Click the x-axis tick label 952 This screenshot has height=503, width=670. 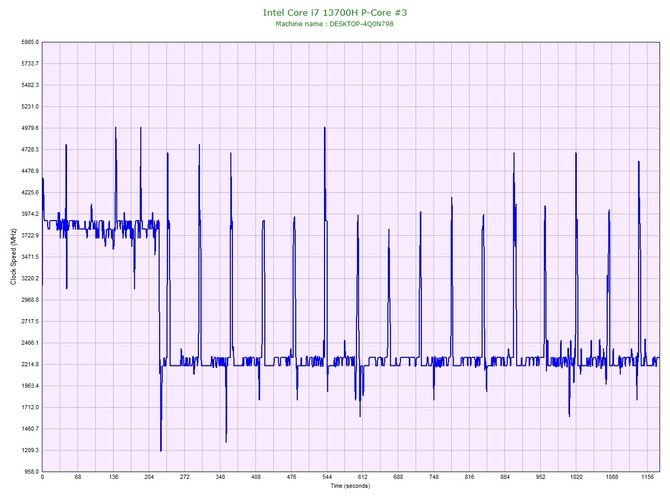pos(541,477)
